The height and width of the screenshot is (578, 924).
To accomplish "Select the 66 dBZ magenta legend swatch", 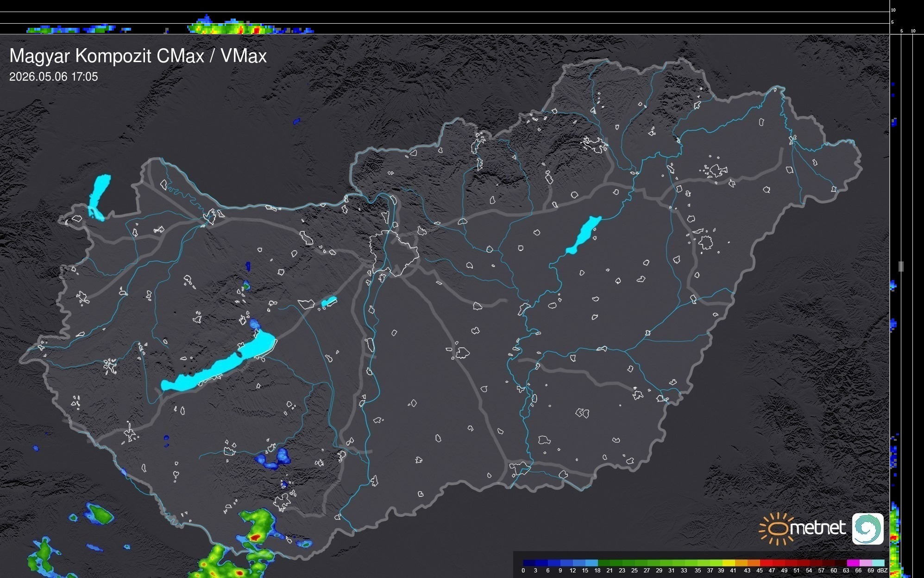I will click(x=853, y=563).
